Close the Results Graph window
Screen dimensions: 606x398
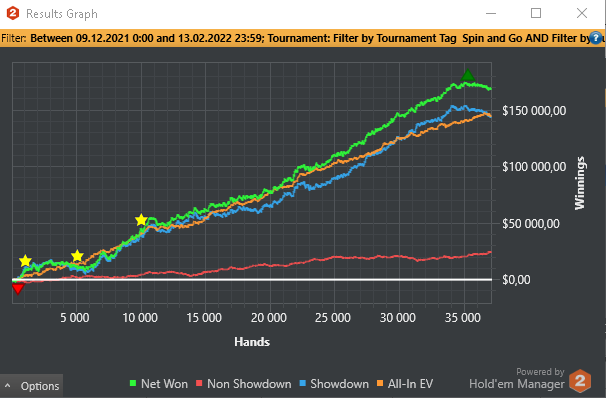pyautogui.click(x=582, y=13)
